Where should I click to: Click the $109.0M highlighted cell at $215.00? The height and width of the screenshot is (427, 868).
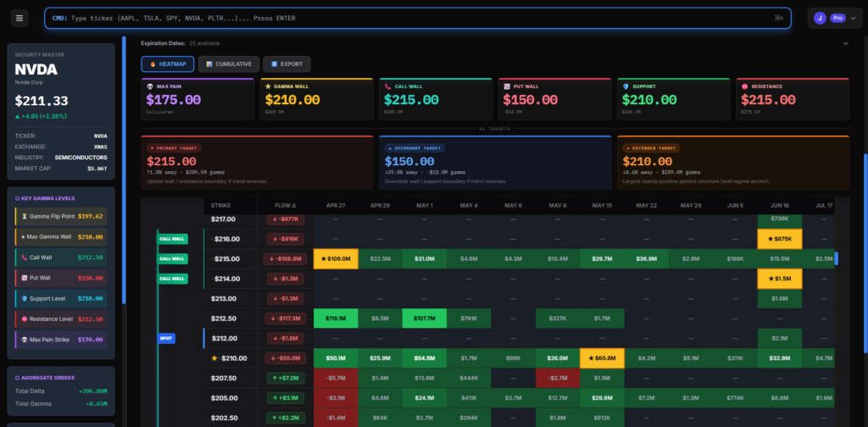[336, 259]
